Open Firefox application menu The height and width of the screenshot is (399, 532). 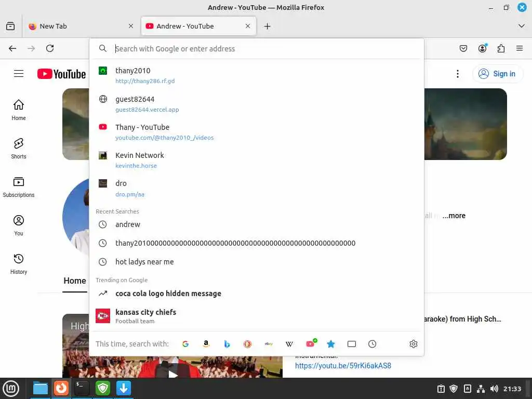click(x=520, y=48)
